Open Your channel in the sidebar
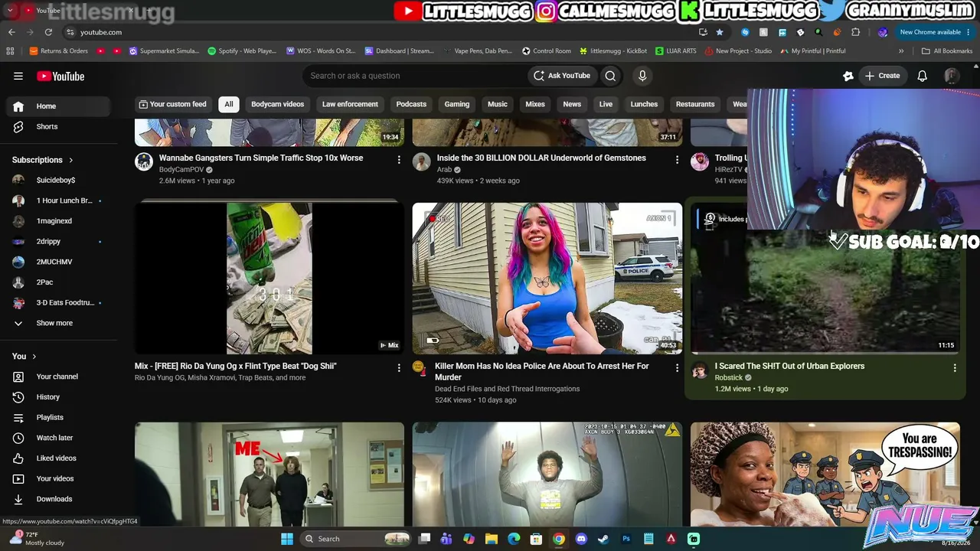The width and height of the screenshot is (980, 551). (58, 377)
